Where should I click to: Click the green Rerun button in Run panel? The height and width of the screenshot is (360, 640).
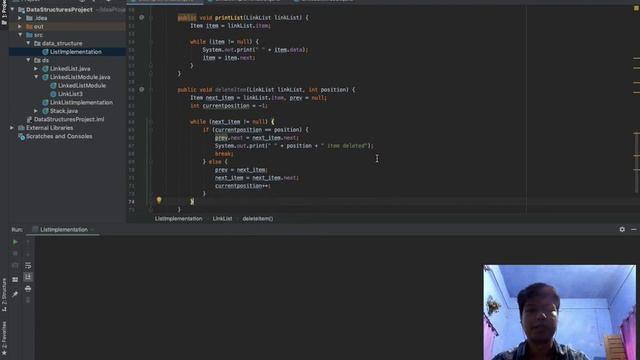pyautogui.click(x=15, y=242)
